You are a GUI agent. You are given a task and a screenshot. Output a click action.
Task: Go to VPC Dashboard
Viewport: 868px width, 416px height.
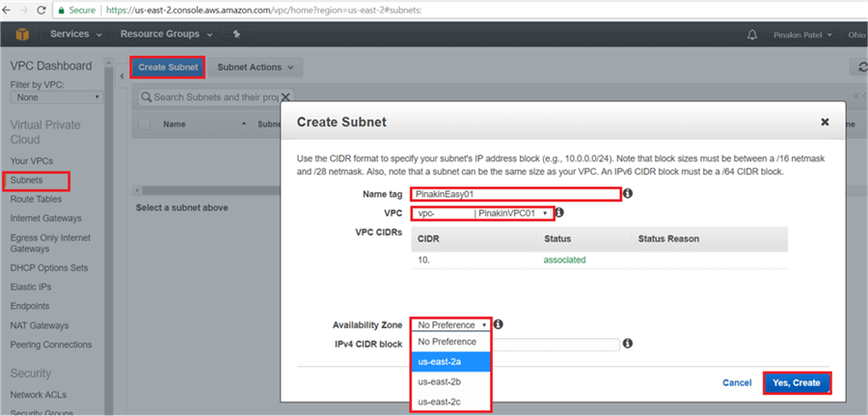click(x=51, y=66)
